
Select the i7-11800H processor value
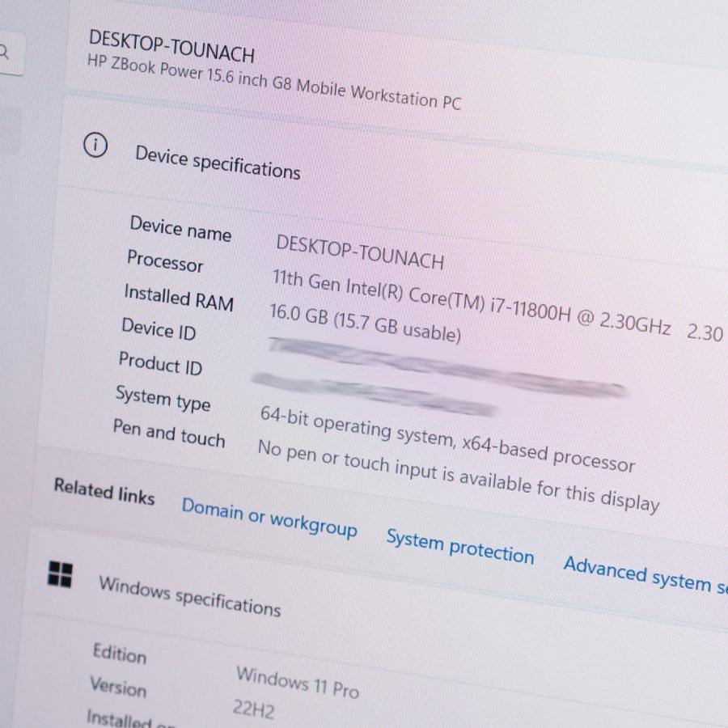(497, 302)
